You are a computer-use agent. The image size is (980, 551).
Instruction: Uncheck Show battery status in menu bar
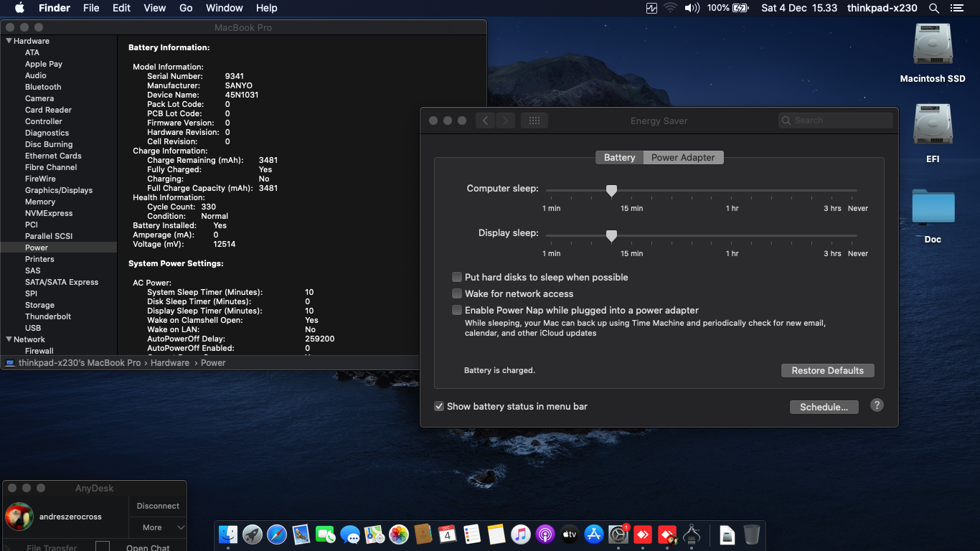tap(439, 406)
